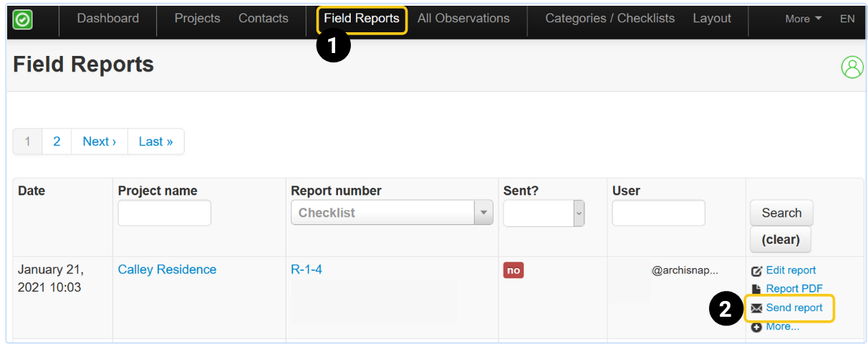
Task: Open the Calley Residence project link
Action: [167, 269]
